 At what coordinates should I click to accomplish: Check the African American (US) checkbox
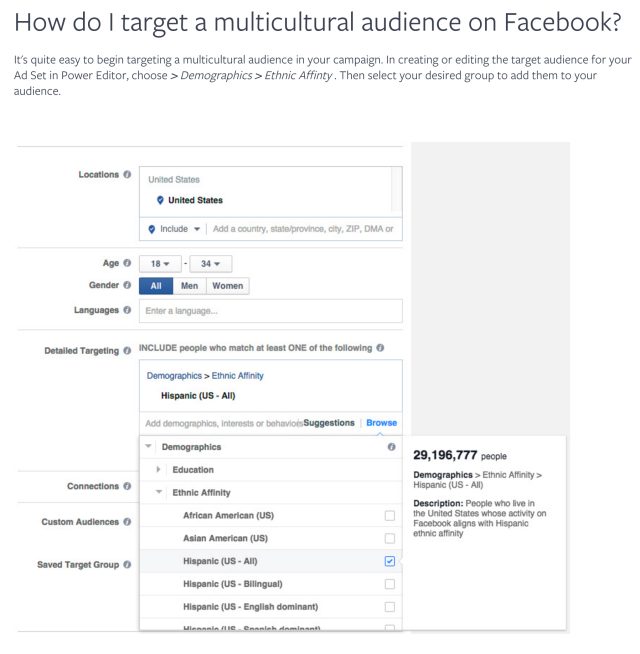tap(390, 516)
